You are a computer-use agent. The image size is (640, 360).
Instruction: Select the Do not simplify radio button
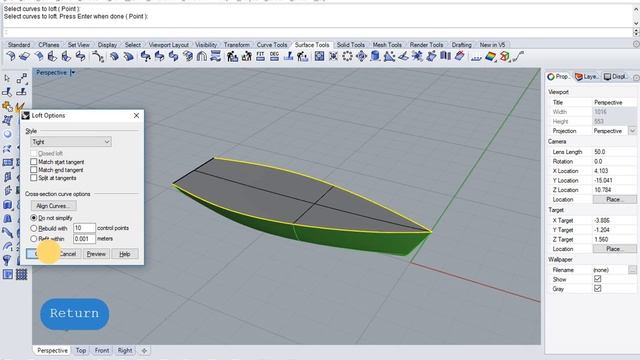(34, 218)
